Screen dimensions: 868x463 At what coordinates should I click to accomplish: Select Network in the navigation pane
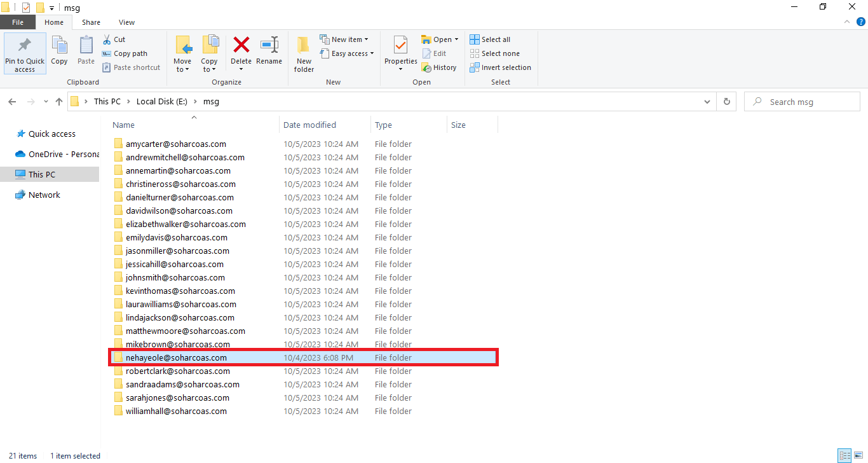click(x=50, y=195)
